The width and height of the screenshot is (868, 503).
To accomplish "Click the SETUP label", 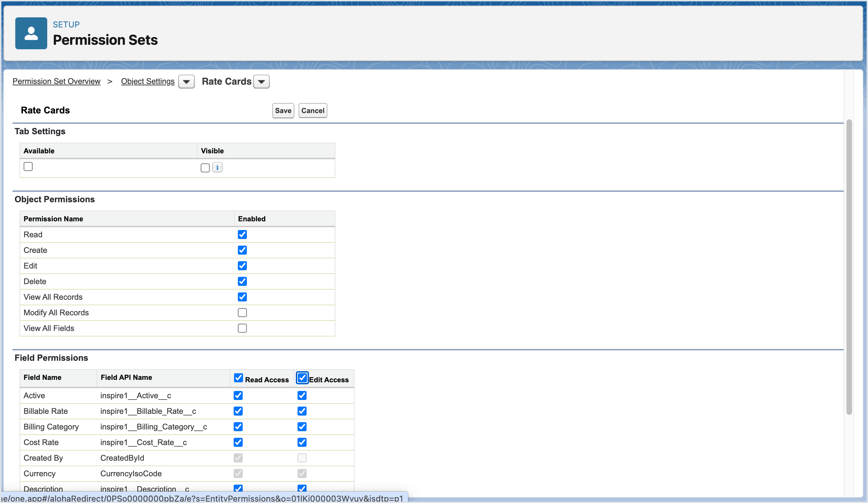I will click(66, 25).
